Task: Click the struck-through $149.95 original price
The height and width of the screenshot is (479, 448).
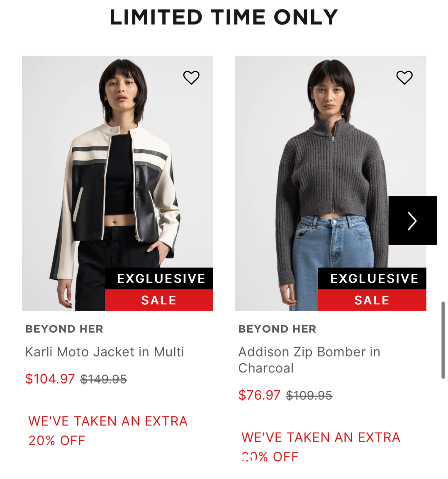Action: point(104,379)
